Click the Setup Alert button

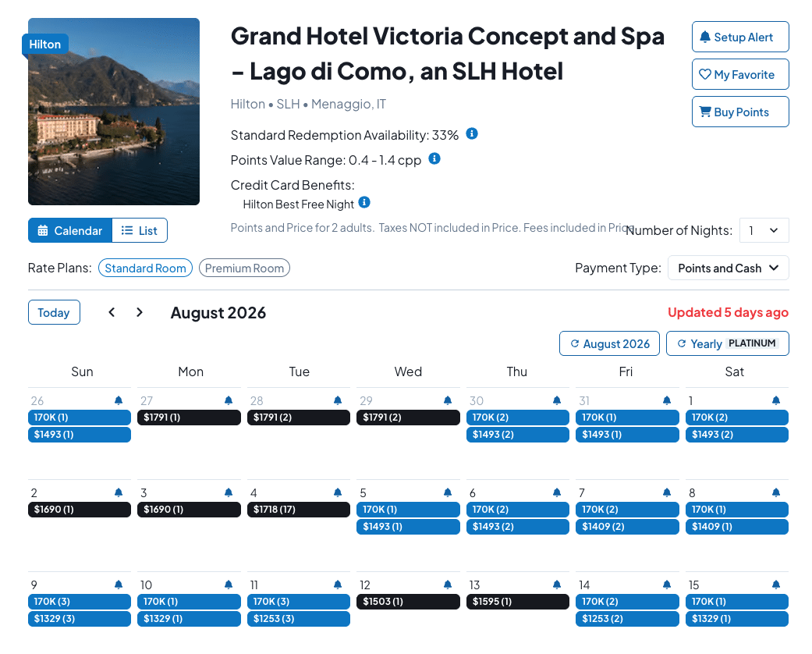click(739, 37)
